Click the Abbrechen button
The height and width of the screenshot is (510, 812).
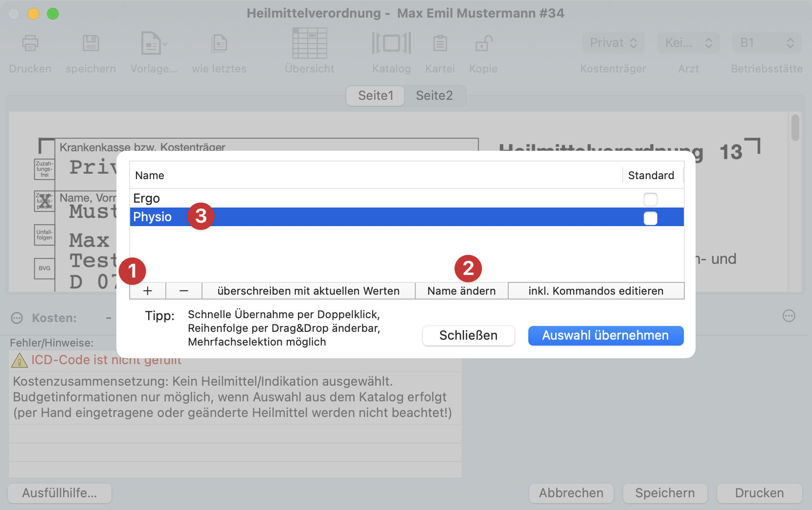point(571,493)
